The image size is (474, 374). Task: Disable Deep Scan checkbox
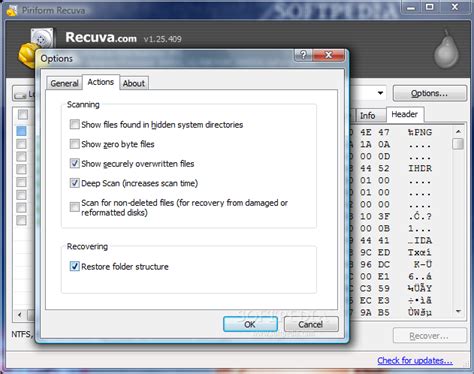point(75,183)
